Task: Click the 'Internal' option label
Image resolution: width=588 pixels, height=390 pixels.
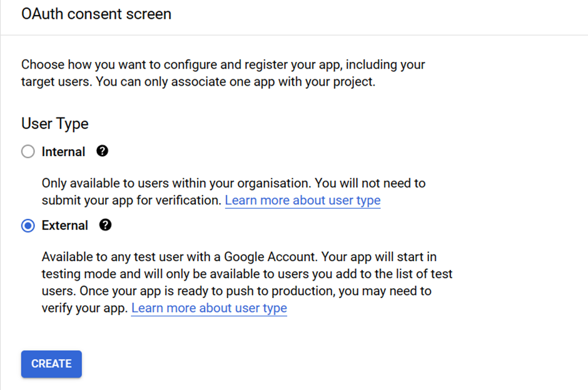Action: point(63,152)
